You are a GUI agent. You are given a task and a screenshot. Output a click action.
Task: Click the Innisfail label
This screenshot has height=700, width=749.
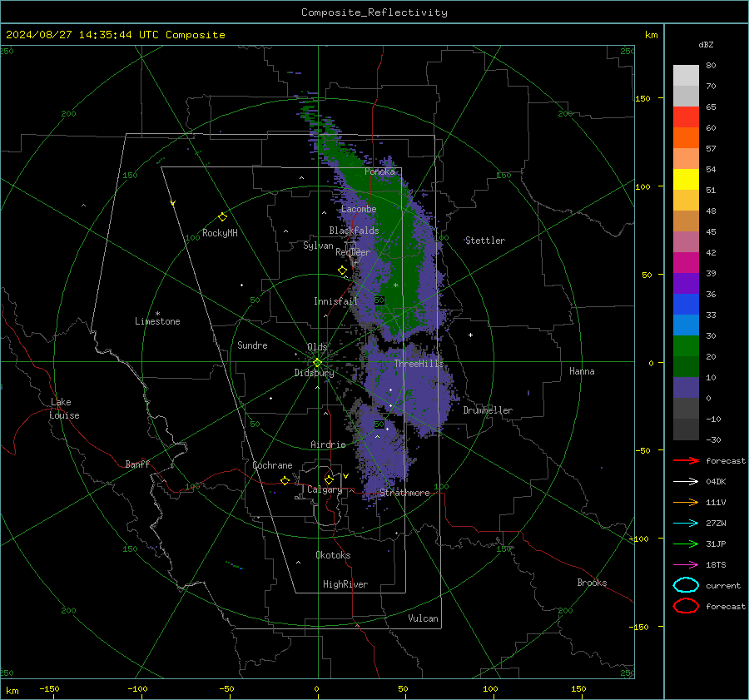[x=335, y=301]
